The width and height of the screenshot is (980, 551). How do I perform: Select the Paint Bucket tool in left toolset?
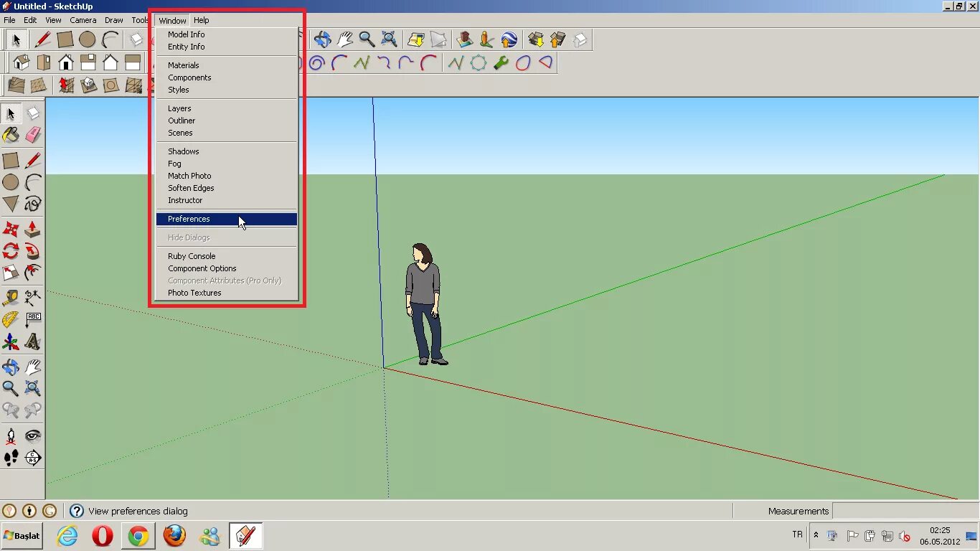(x=11, y=135)
